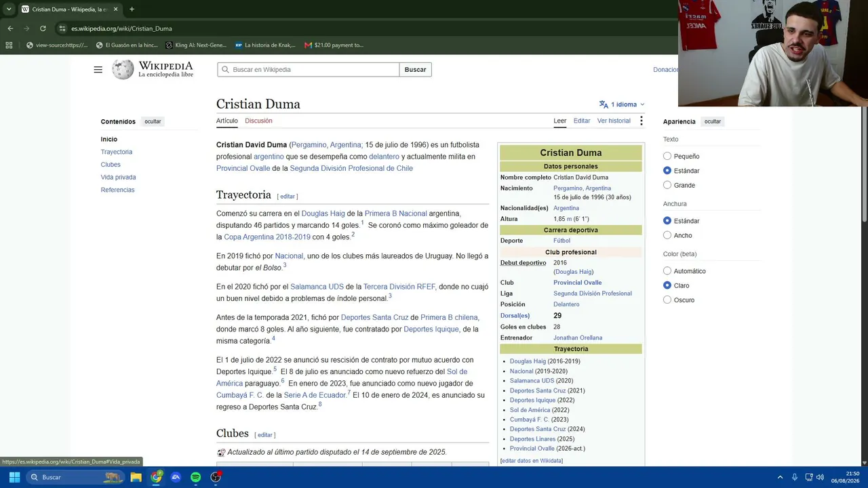Click the site info icon in address bar
868x488 pixels.
[62, 28]
